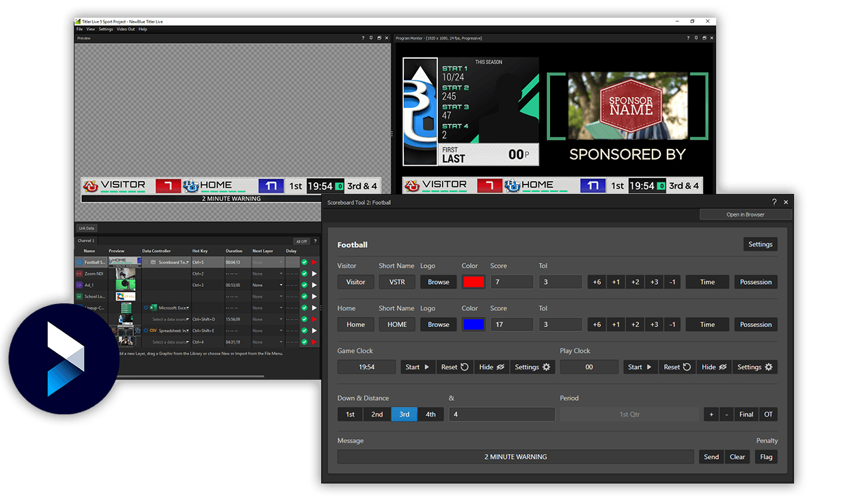Open the Home team blue color swatch

point(473,325)
